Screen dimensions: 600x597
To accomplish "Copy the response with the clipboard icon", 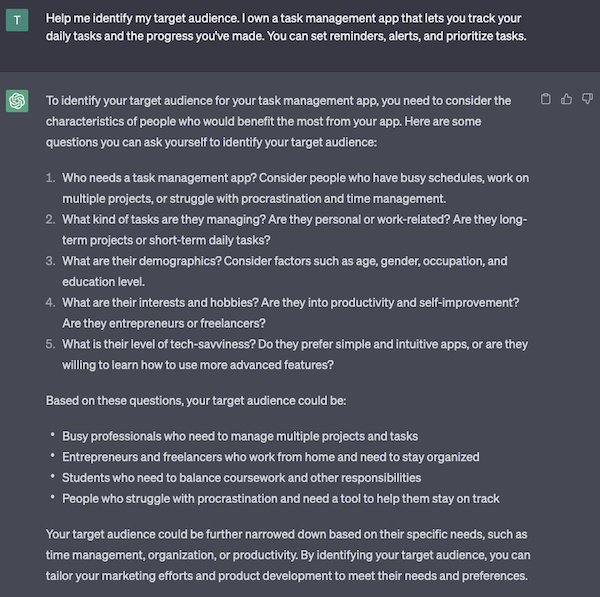I will [x=546, y=99].
